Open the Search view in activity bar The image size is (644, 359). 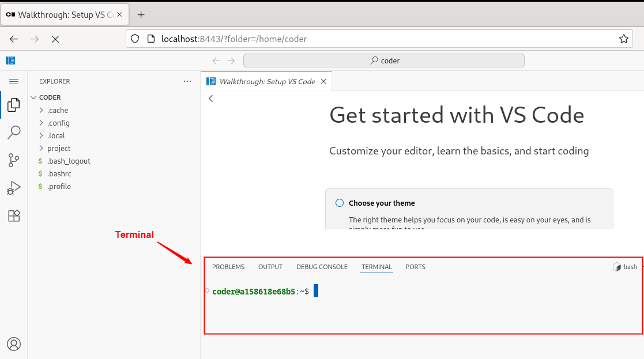pos(14,133)
